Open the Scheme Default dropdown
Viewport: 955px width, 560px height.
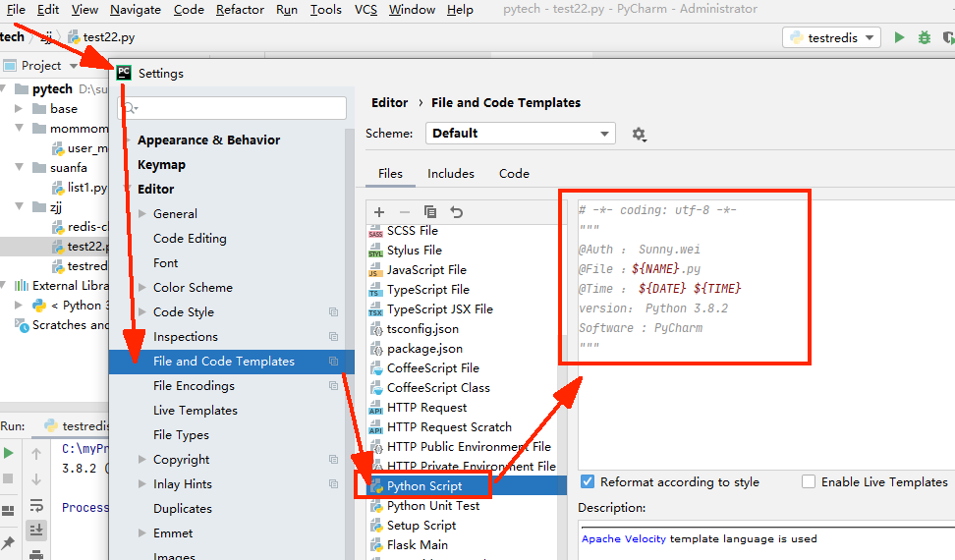520,134
